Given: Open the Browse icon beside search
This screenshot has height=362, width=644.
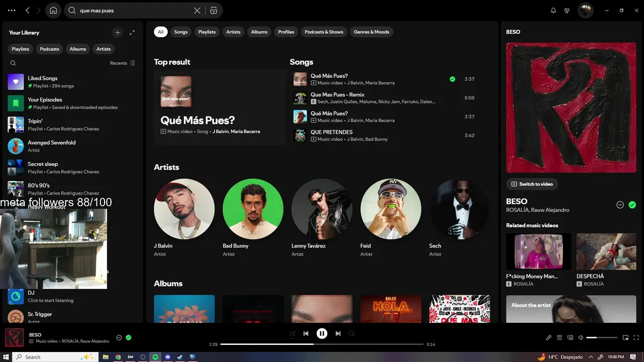Looking at the screenshot, I should (214, 11).
